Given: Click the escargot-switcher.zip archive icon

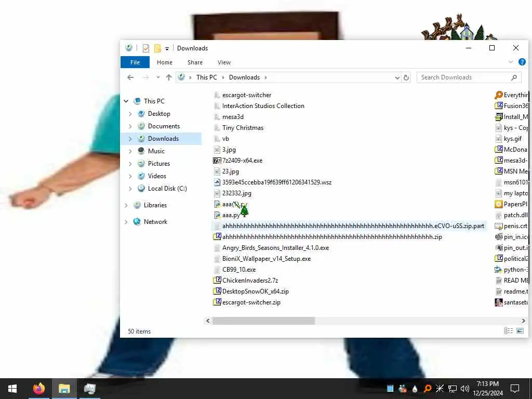Looking at the screenshot, I should click(217, 302).
